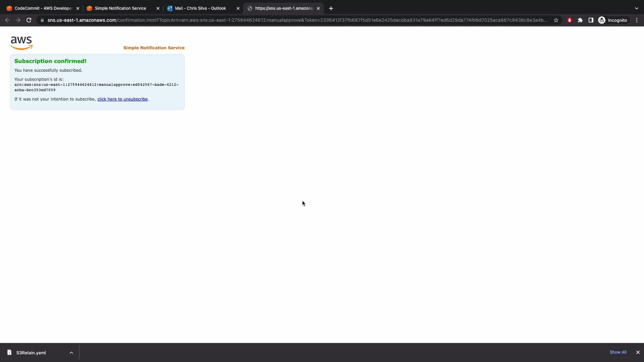The image size is (644, 362).
Task: Open the Extensions puzzle icon
Action: [580, 20]
